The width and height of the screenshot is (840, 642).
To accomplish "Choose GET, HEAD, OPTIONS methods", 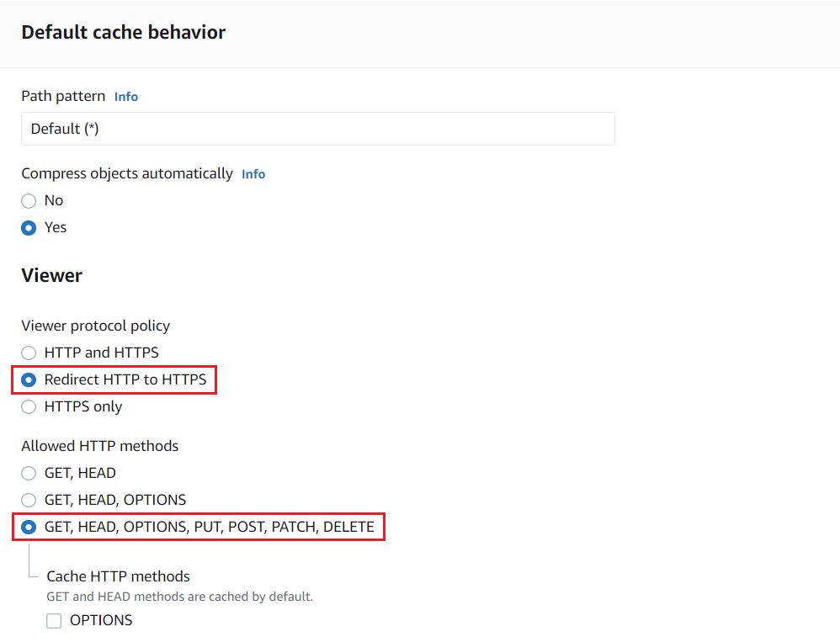I will click(x=28, y=500).
